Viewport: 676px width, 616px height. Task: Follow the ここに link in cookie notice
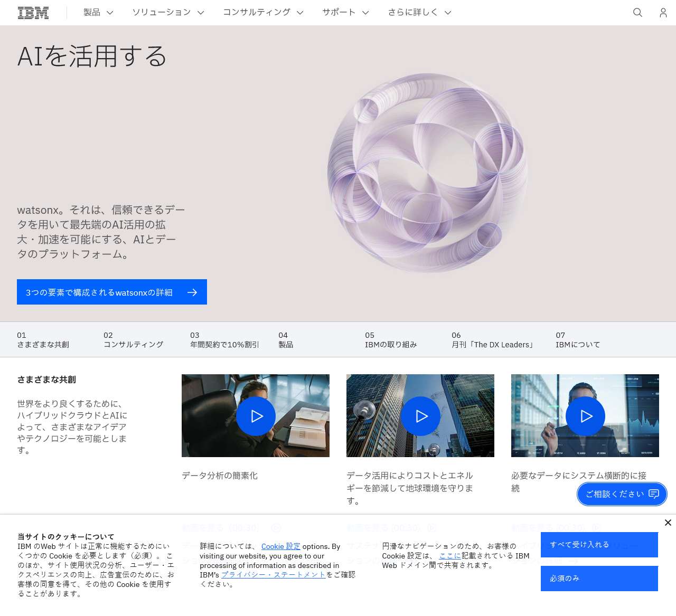[450, 556]
